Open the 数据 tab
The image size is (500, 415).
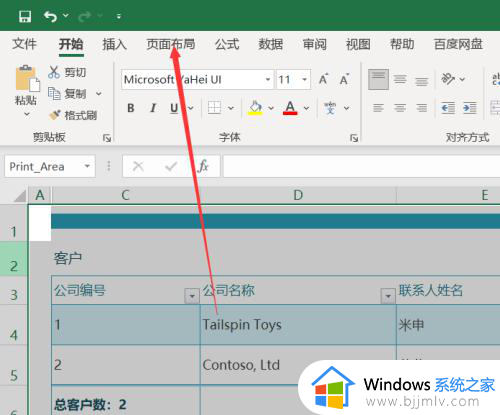pyautogui.click(x=271, y=44)
